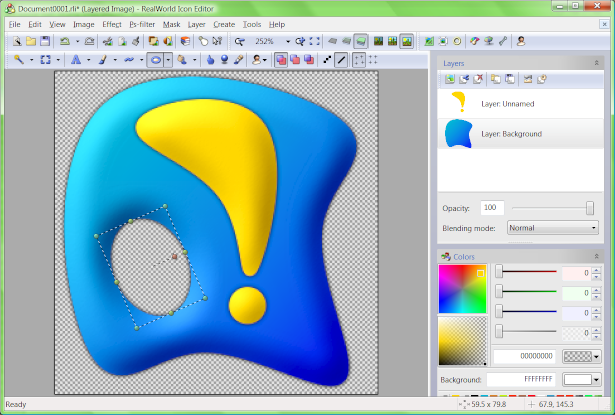Click the add new layer icon
Viewport: 615px width, 415px height.
coord(450,79)
